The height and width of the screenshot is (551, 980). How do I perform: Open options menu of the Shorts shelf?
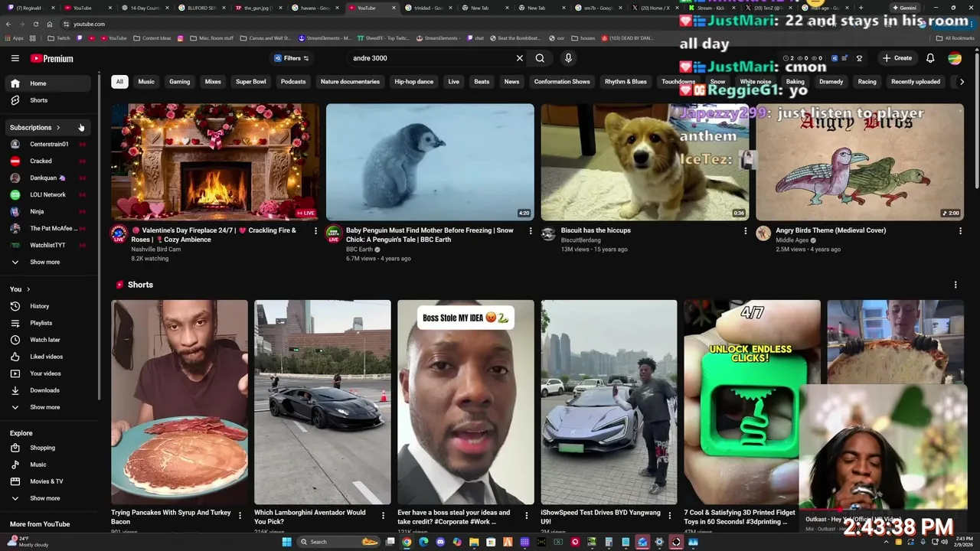pos(955,285)
